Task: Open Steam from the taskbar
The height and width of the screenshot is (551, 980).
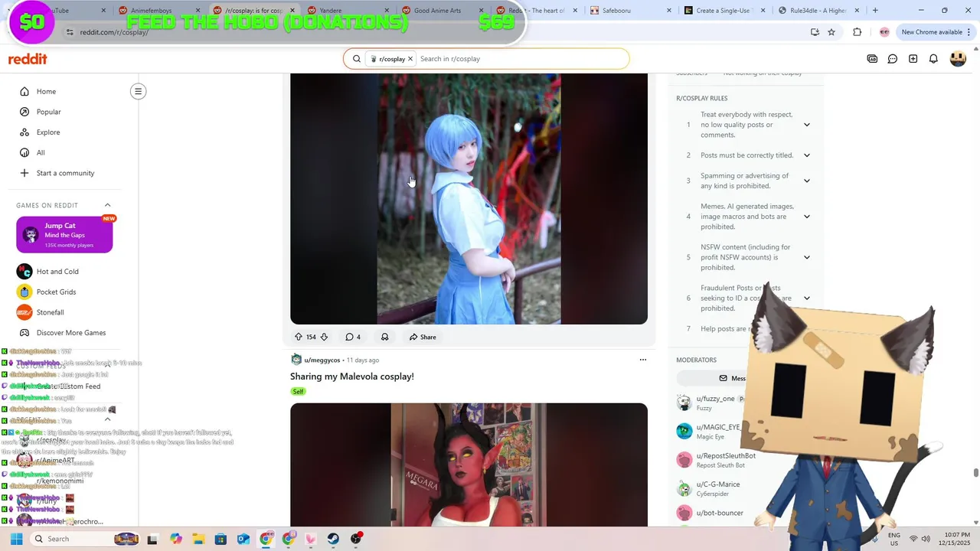Action: coord(334,539)
